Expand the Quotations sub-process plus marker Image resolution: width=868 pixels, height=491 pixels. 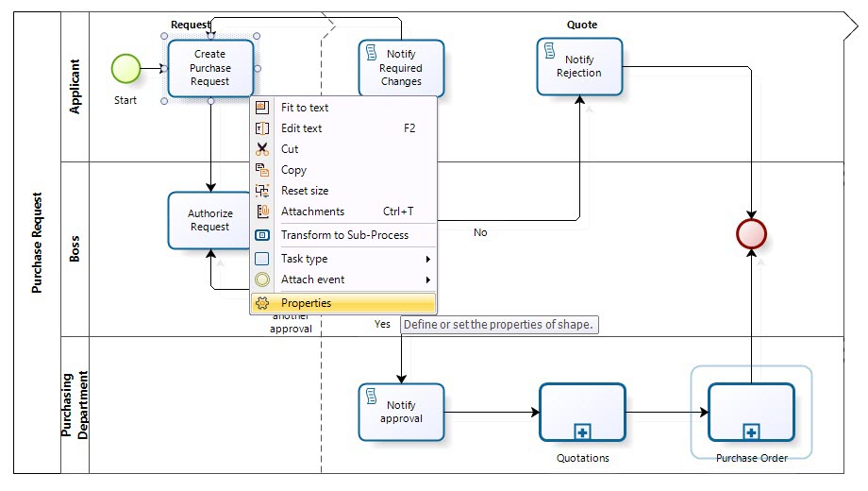tap(582, 432)
